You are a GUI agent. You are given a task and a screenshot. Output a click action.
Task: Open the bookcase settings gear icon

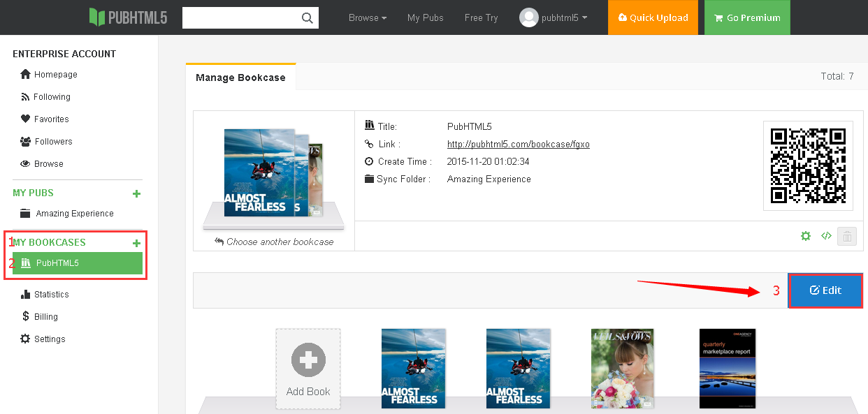806,236
